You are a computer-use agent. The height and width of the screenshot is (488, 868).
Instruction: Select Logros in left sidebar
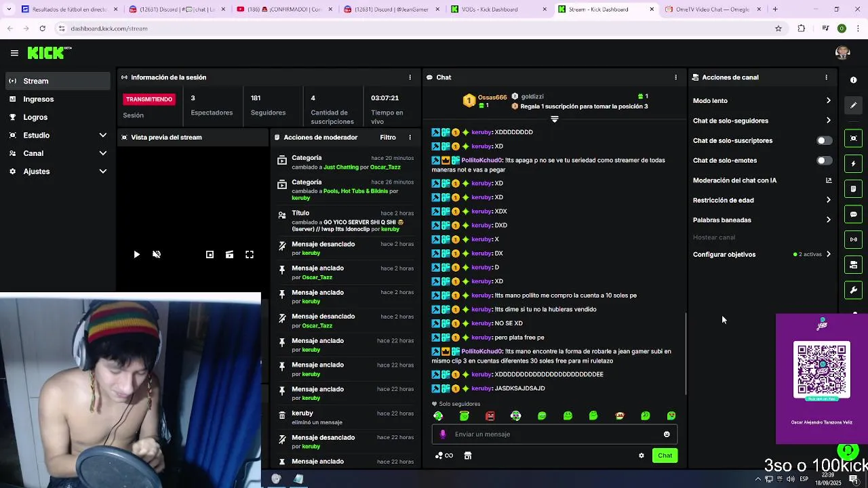click(58, 117)
